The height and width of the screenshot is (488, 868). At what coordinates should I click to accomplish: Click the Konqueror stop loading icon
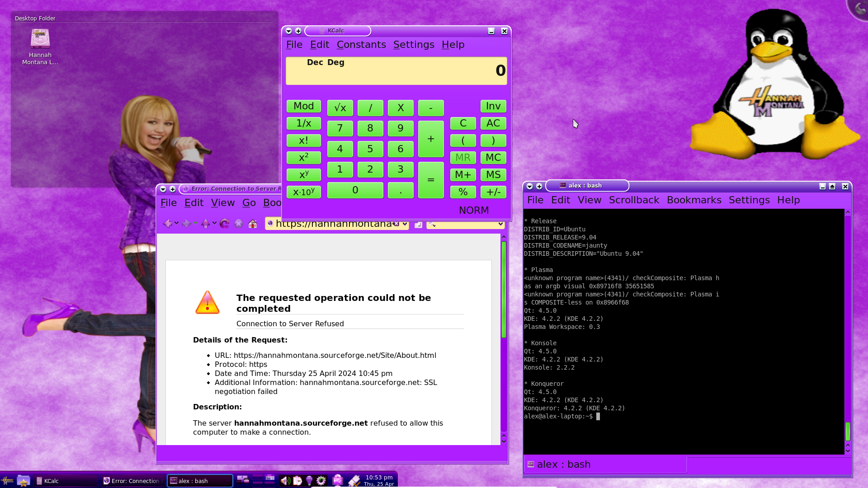point(239,224)
